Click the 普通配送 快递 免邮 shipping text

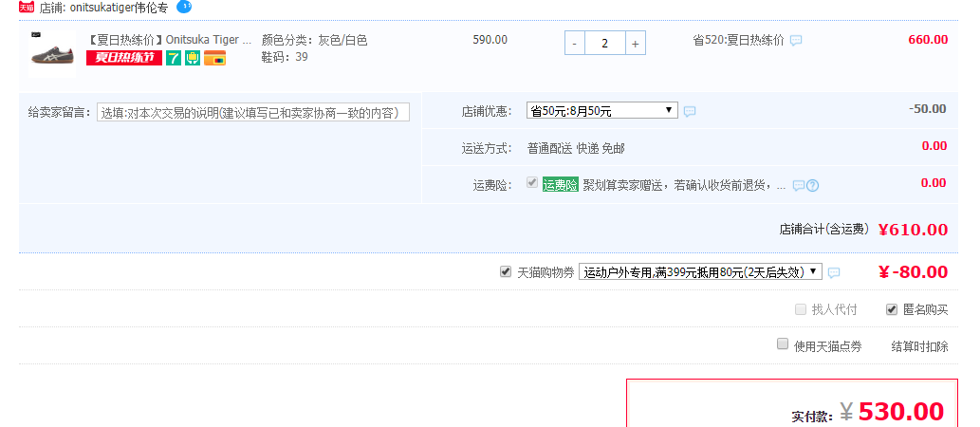pos(576,149)
